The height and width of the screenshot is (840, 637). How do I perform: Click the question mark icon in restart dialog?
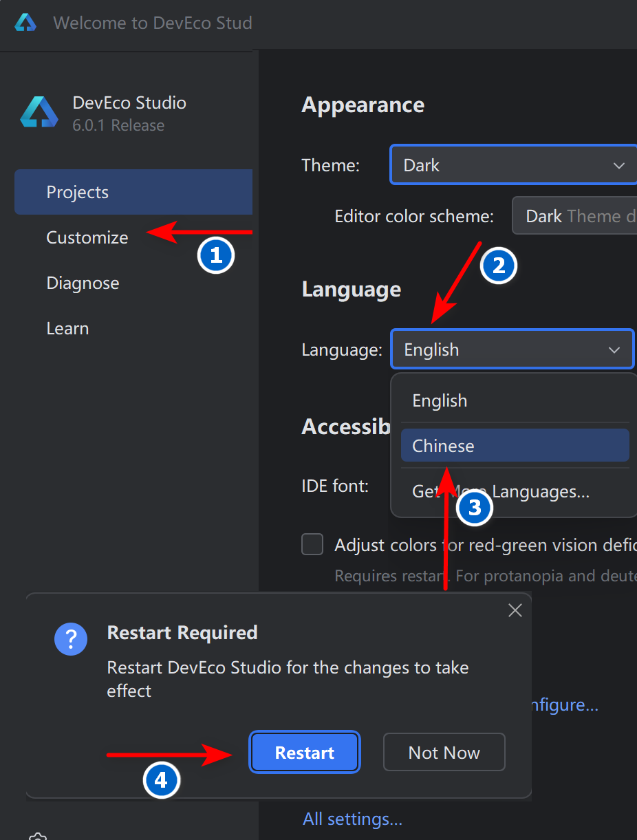coord(71,640)
